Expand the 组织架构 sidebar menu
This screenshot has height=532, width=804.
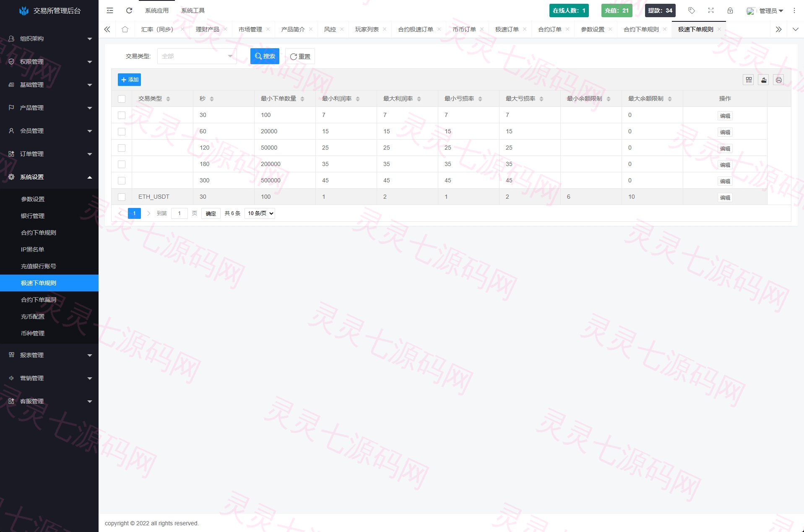pos(49,39)
